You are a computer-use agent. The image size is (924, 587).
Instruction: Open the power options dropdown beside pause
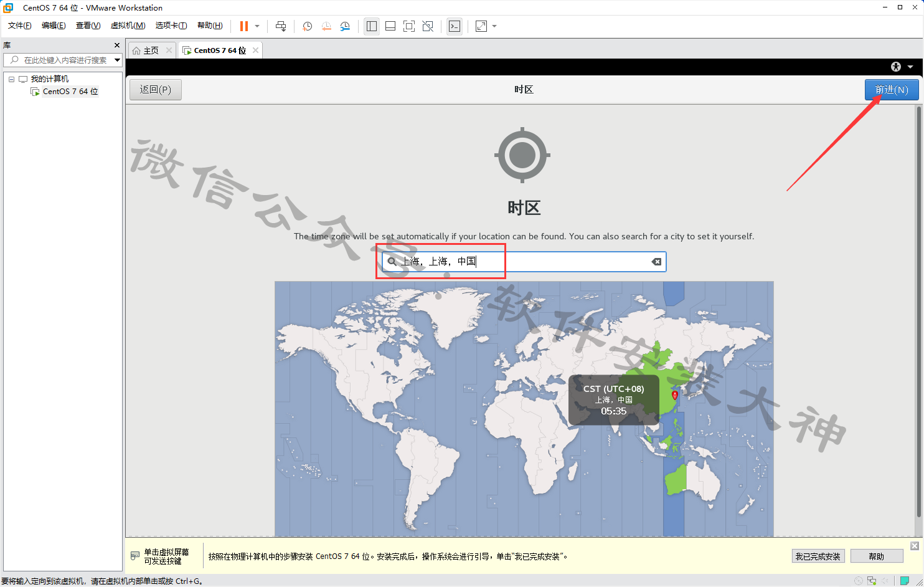[257, 26]
